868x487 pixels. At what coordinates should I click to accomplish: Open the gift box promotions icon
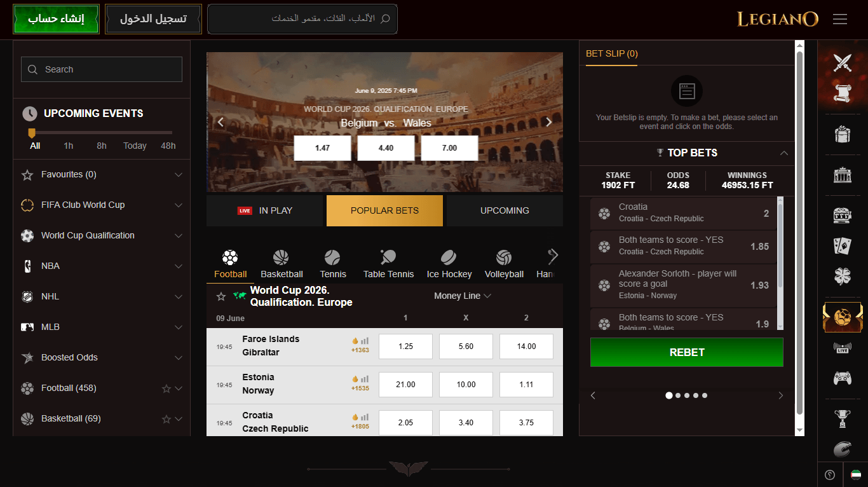[843, 135]
